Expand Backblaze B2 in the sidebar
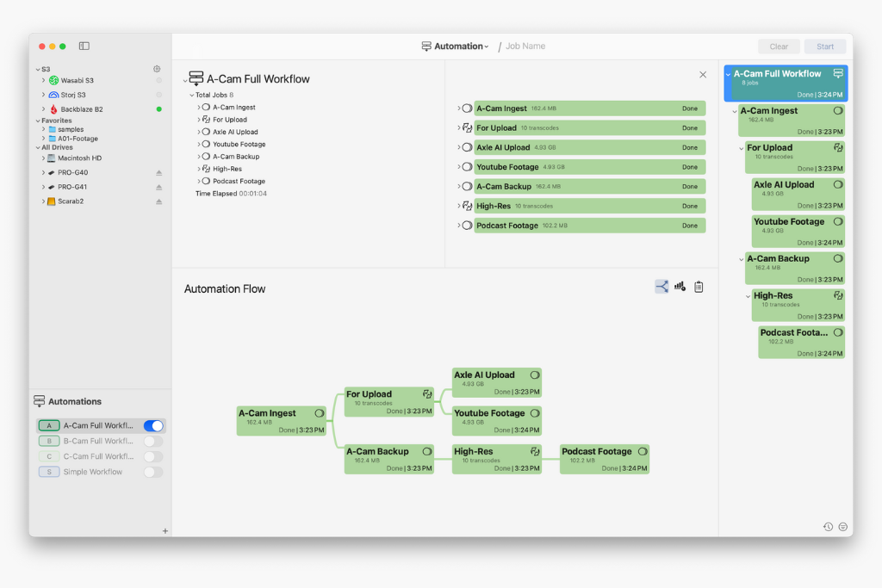882x588 pixels. click(x=43, y=108)
